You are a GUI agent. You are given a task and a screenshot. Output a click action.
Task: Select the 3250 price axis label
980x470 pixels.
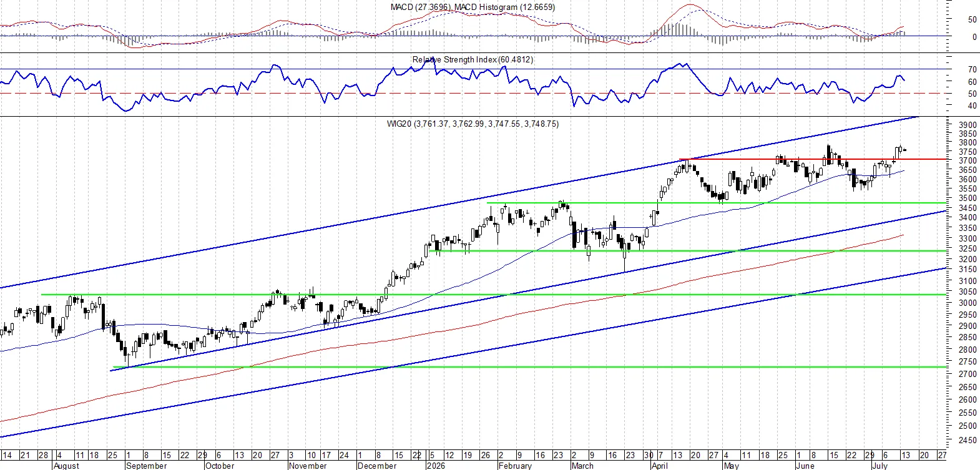tap(968, 248)
